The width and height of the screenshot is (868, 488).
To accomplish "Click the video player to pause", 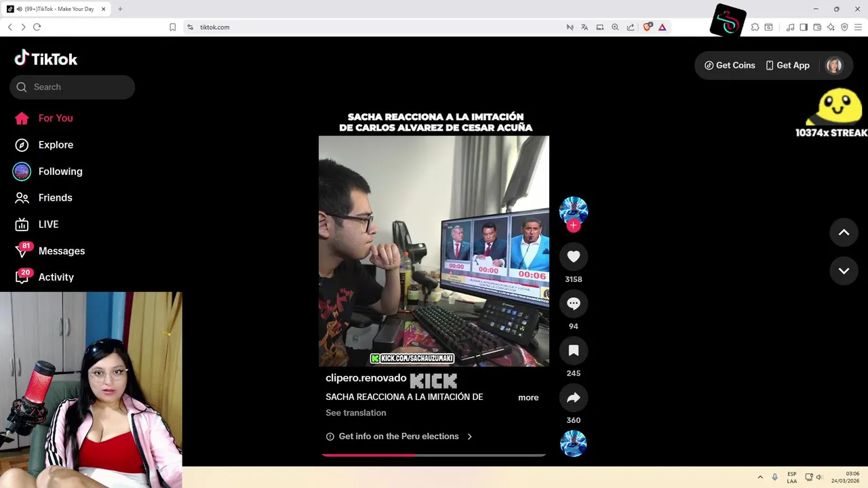I will tap(434, 251).
